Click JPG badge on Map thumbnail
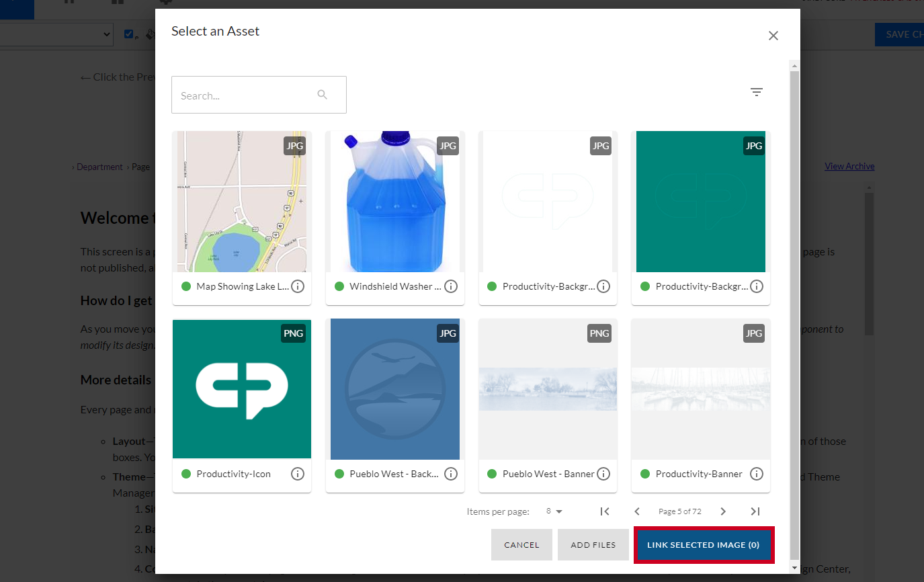The height and width of the screenshot is (582, 924). click(294, 146)
